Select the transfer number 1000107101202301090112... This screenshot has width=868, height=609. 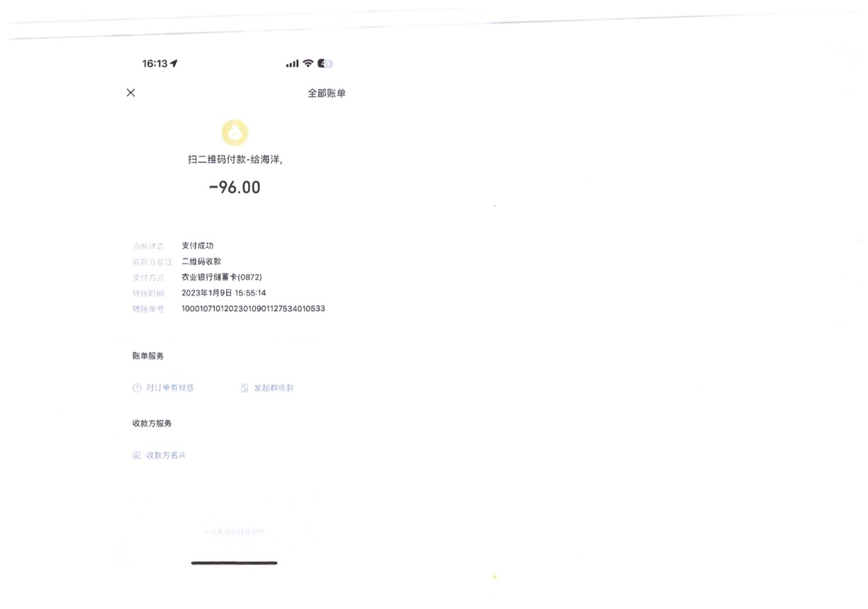pyautogui.click(x=254, y=309)
